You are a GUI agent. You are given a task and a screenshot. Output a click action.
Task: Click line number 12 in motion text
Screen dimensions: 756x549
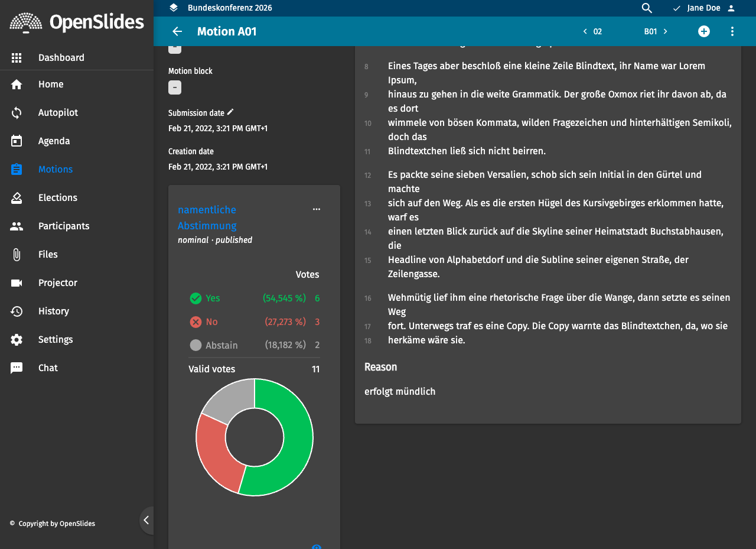click(x=367, y=176)
